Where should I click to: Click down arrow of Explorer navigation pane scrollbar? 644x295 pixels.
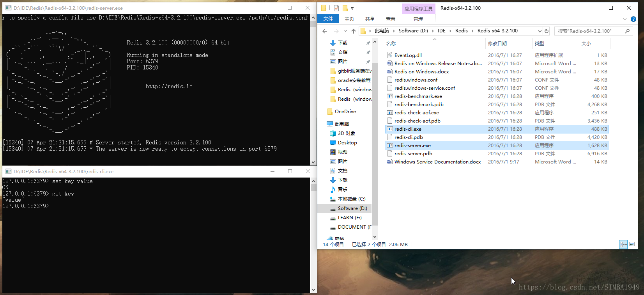click(375, 236)
